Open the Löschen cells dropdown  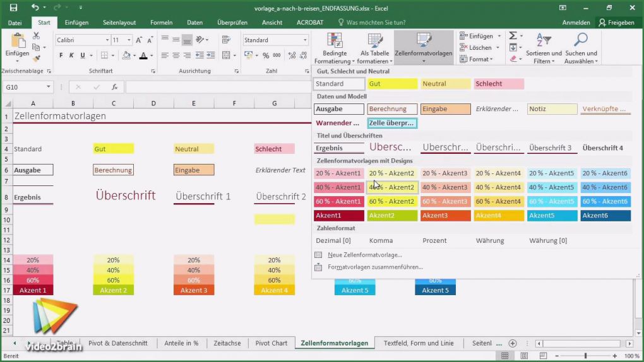(479, 47)
